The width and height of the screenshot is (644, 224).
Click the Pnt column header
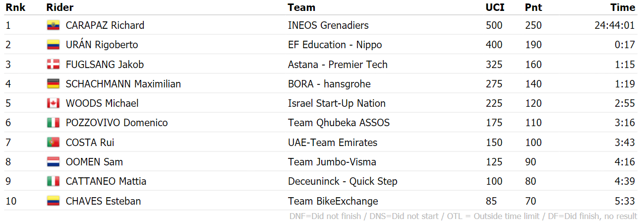(x=533, y=7)
